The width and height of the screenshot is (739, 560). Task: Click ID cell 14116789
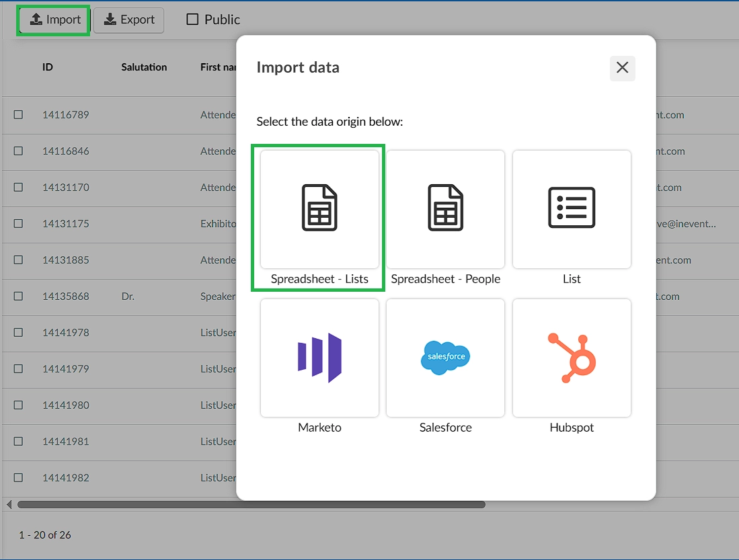coord(65,114)
